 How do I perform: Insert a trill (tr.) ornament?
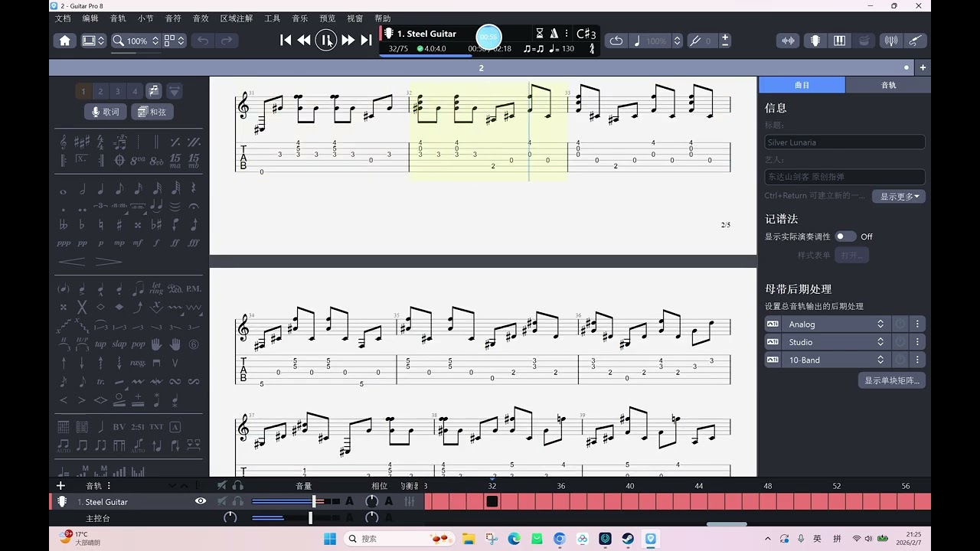pos(100,381)
